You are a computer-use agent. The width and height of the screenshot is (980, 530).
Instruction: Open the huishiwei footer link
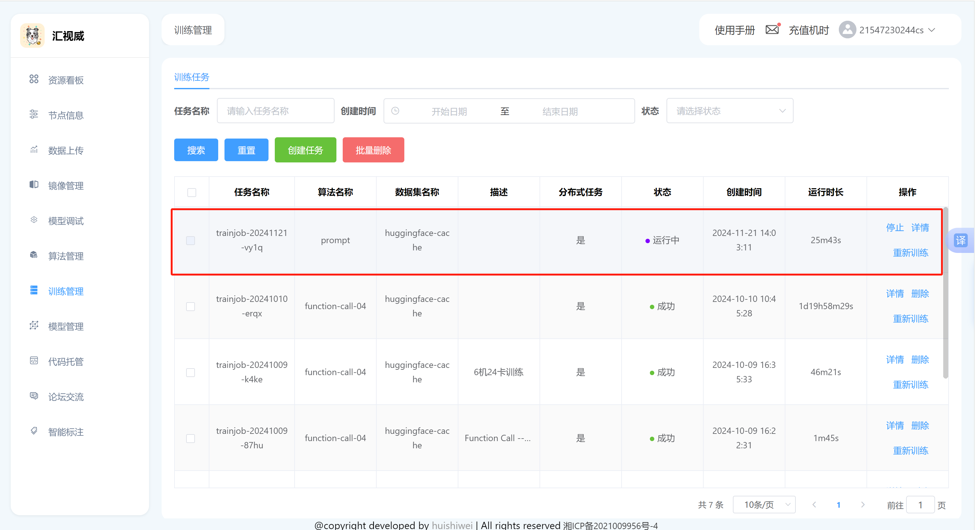click(x=452, y=525)
